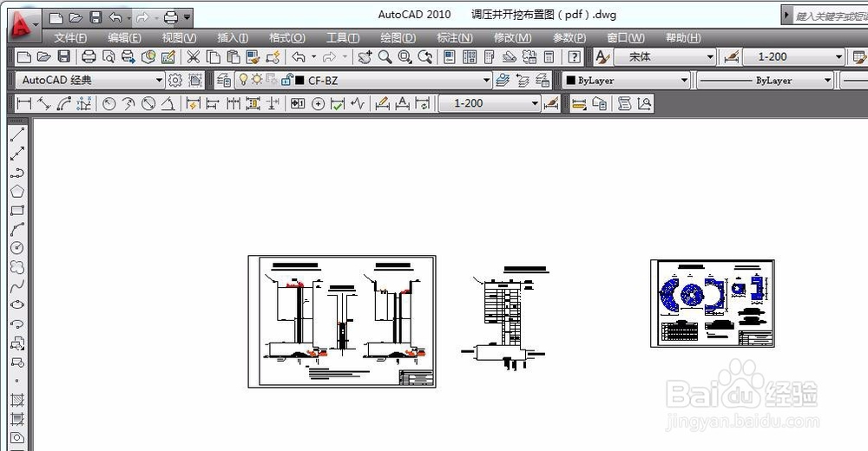The width and height of the screenshot is (868, 451).
Task: Click the Dimension Edit tool
Action: (x=382, y=103)
